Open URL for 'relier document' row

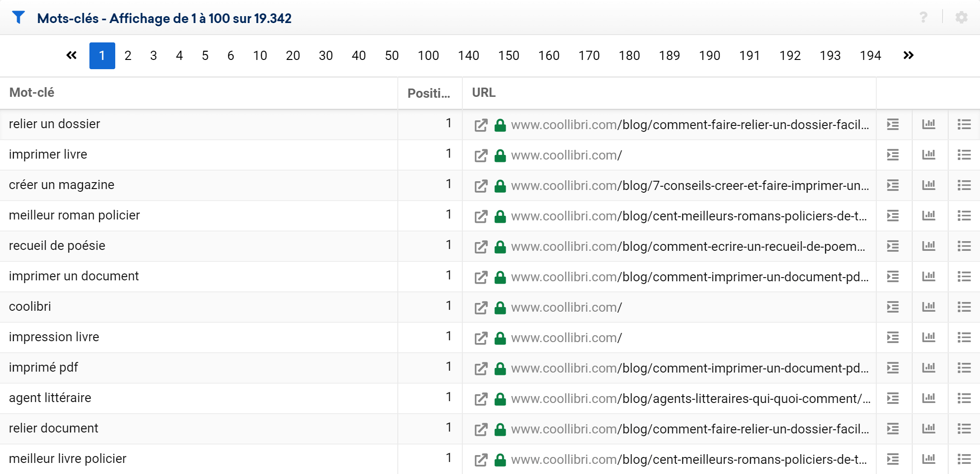pos(690,429)
